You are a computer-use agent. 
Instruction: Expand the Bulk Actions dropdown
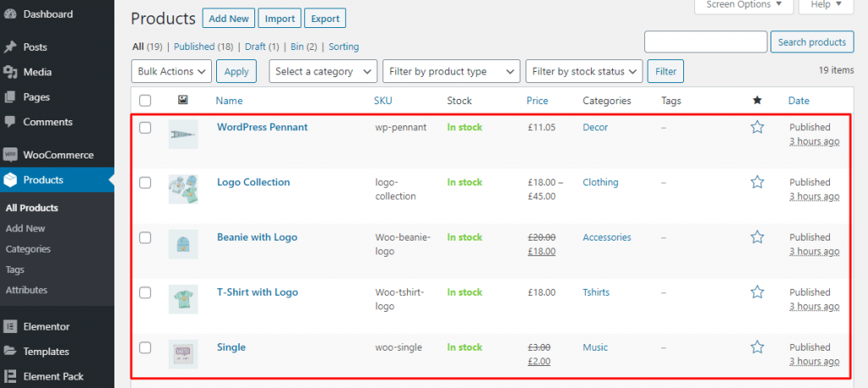coord(171,72)
